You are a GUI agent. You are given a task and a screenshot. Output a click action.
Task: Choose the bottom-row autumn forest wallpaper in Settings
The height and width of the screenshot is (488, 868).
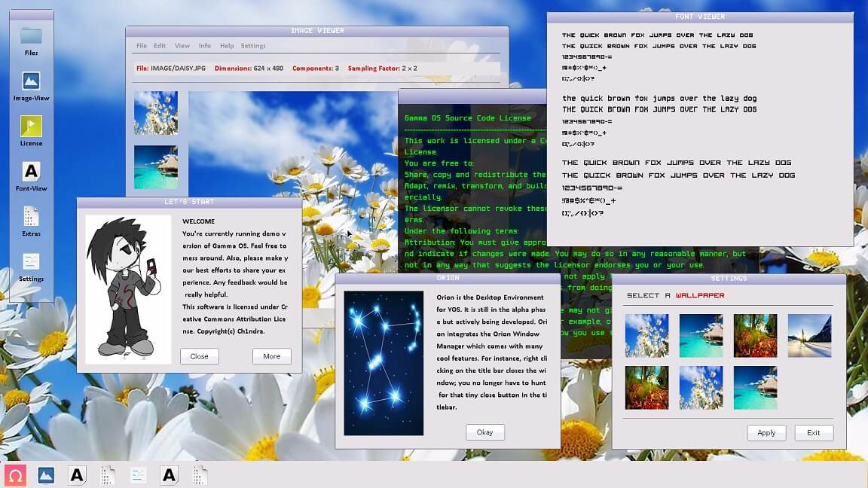click(x=647, y=388)
